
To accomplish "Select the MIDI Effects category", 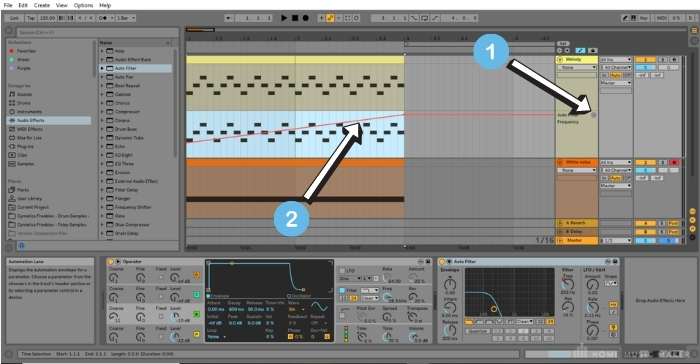I will (29, 129).
